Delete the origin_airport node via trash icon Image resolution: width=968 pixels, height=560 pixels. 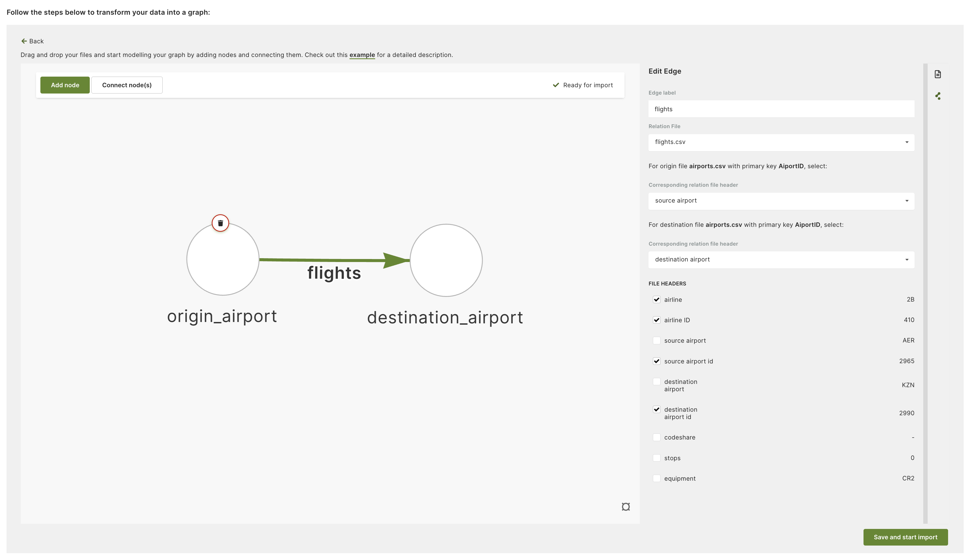[x=220, y=223]
